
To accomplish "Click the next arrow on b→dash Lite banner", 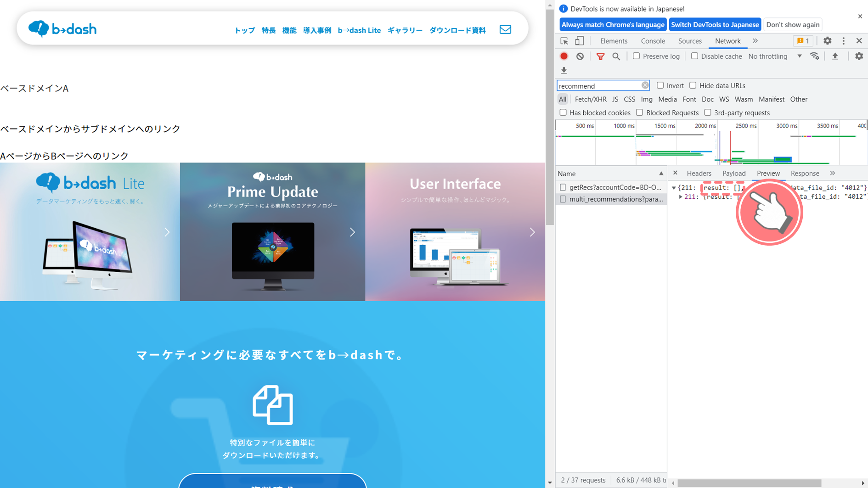I will coord(167,232).
